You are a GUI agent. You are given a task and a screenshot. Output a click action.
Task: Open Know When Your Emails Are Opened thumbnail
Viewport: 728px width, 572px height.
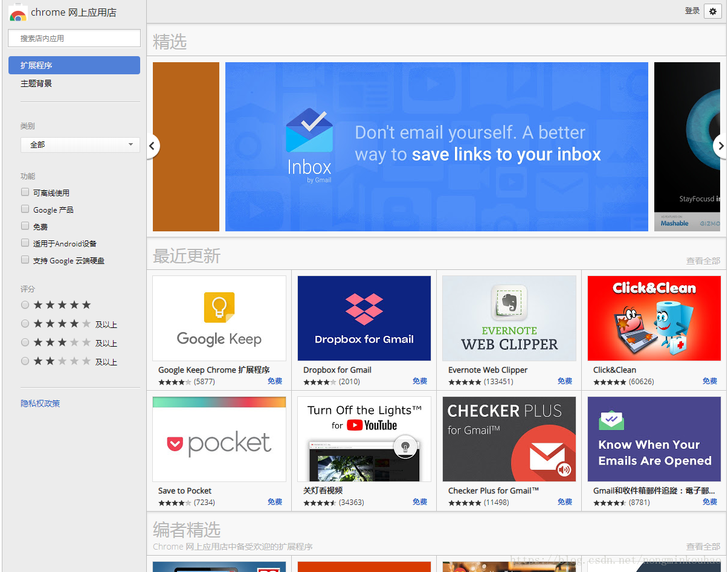(654, 439)
